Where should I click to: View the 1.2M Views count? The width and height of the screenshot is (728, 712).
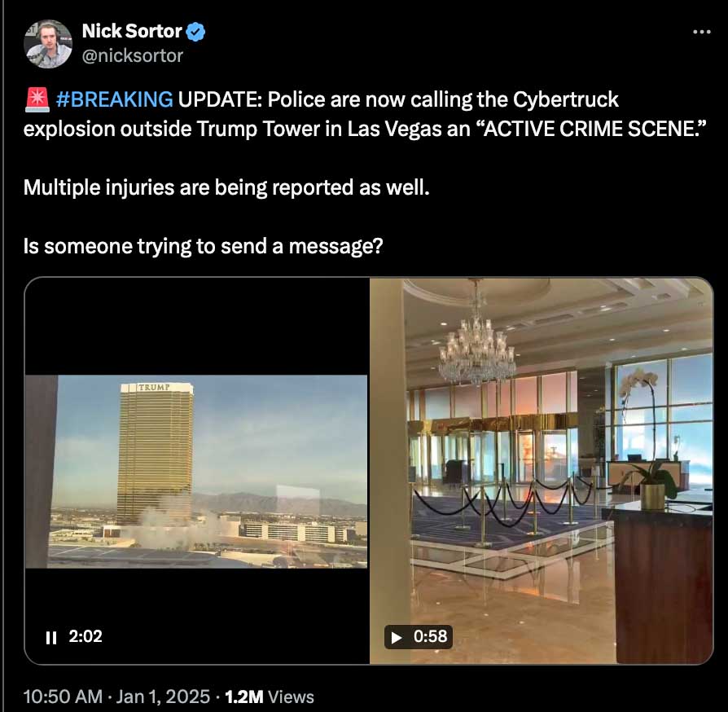(270, 697)
